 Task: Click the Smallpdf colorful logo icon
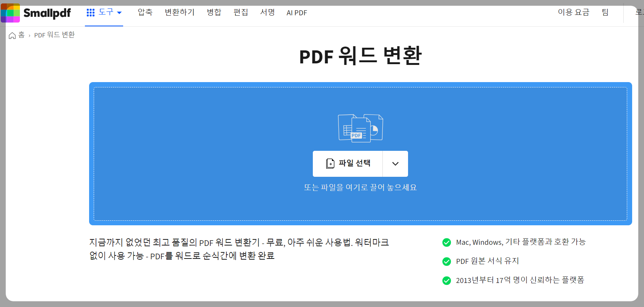[x=10, y=13]
